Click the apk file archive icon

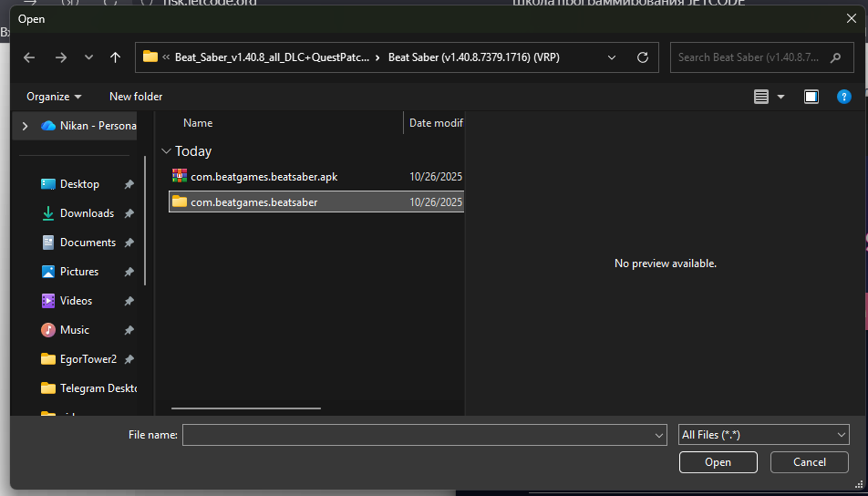(180, 176)
